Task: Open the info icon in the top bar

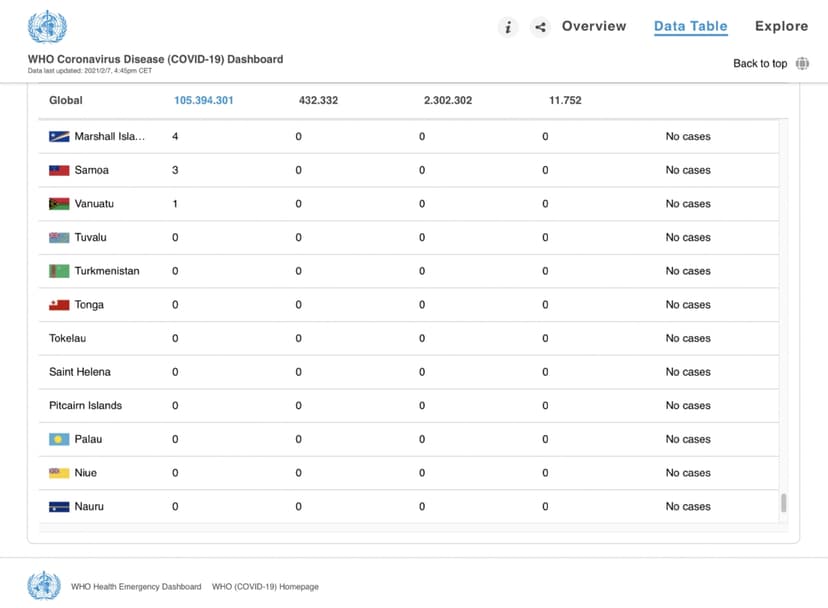Action: [x=508, y=27]
